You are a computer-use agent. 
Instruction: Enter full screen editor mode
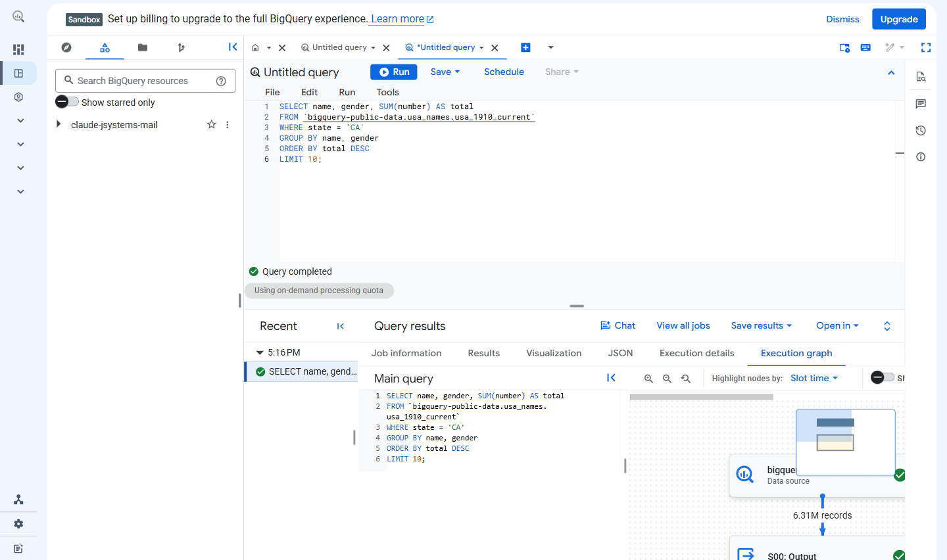[x=926, y=47]
